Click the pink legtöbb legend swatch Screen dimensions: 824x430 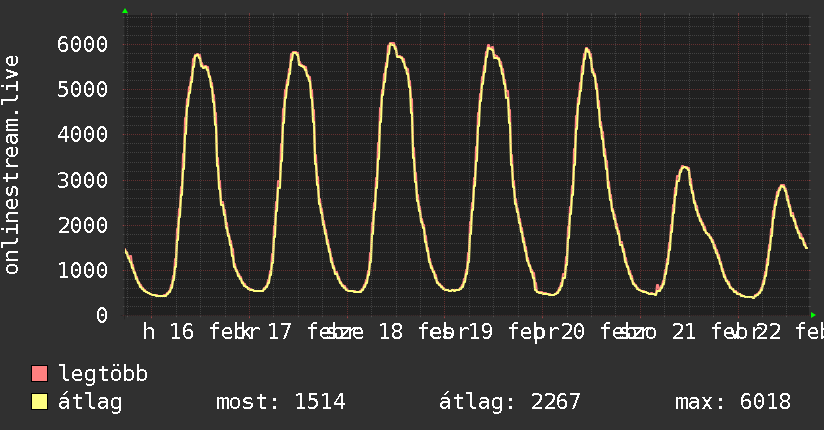click(39, 374)
